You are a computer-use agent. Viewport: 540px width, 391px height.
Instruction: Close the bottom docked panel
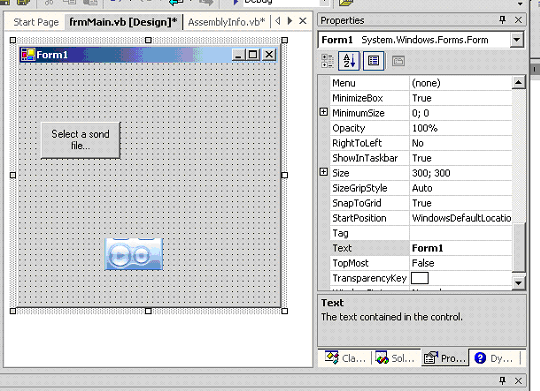point(518,381)
